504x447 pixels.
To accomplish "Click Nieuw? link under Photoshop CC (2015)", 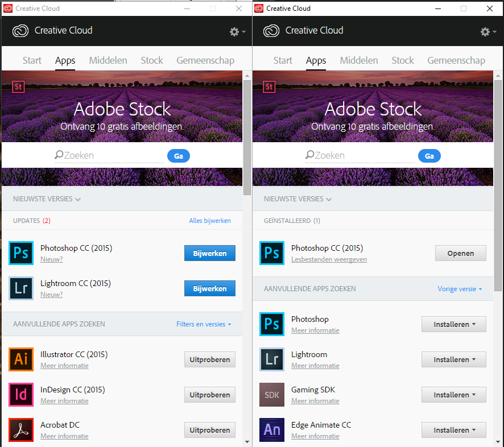I will coord(51,259).
